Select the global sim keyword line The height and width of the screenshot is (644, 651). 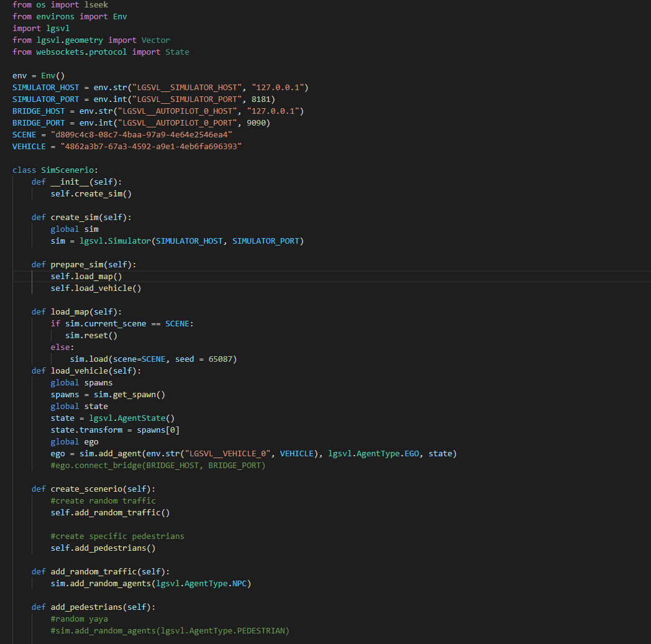tap(75, 229)
